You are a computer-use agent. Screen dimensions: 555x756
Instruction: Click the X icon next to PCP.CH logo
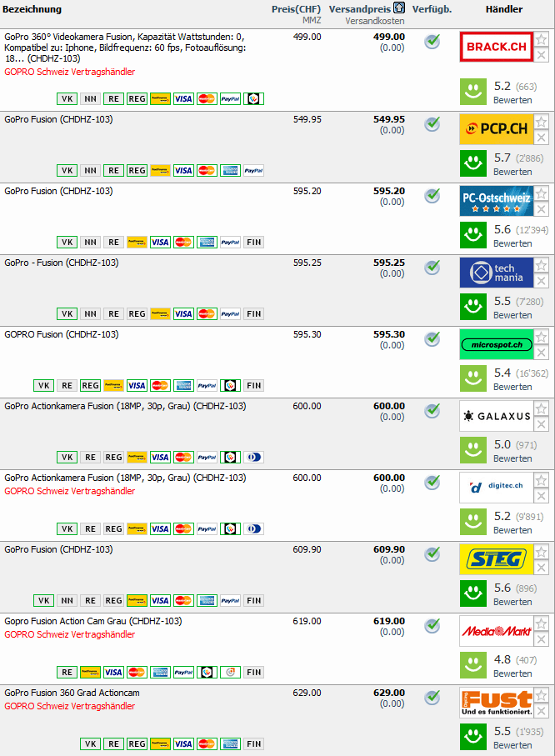(x=542, y=138)
